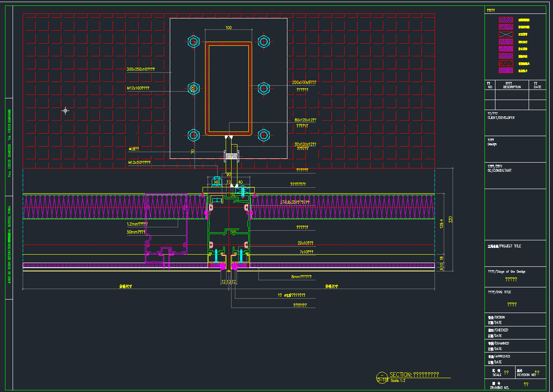Pick the middle-right hex bolt symbol
The image size is (553, 392).
(263, 88)
